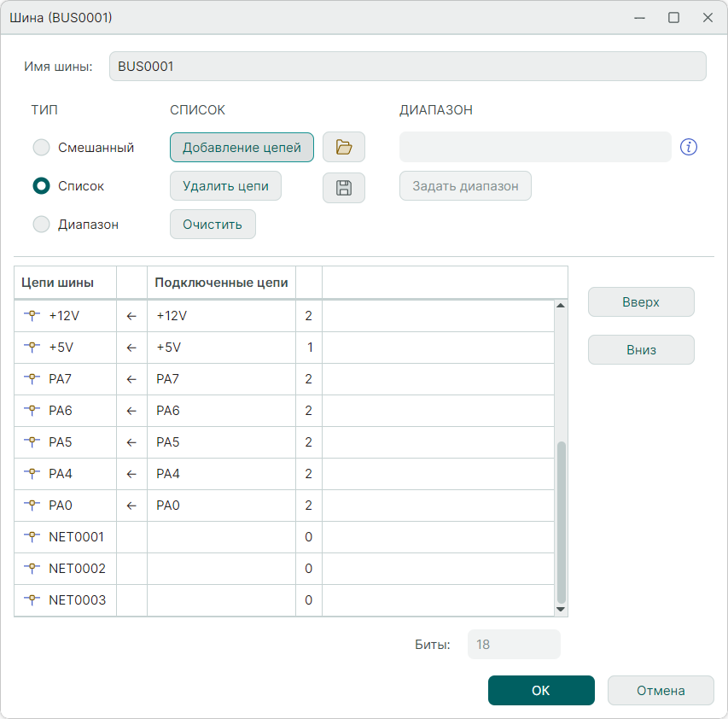
Task: Click the Цепи шины column header
Action: (57, 283)
